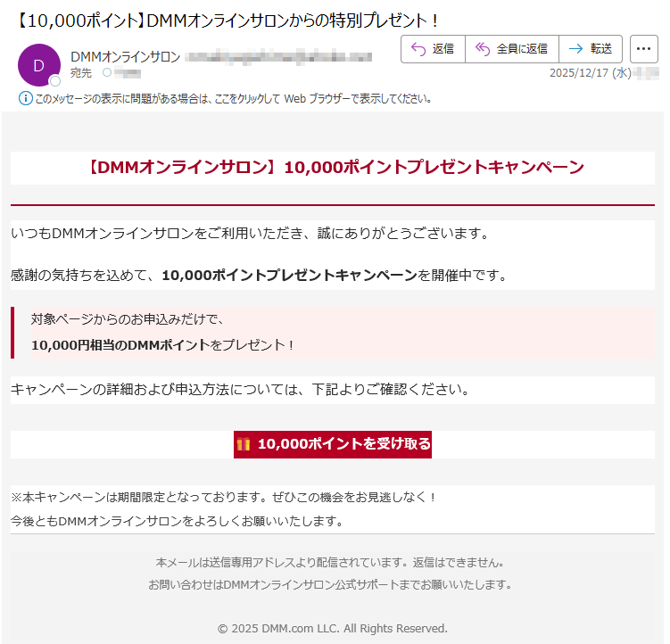The image size is (670, 644).
Task: Click the © 2025 DMM.com LLC copyright
Action: (333, 628)
